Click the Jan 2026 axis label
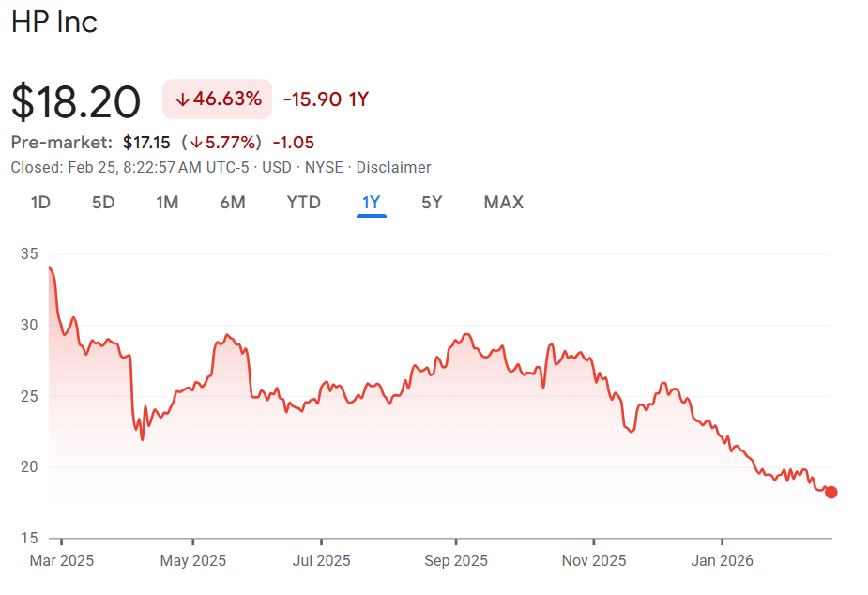The image size is (868, 595). pyautogui.click(x=723, y=561)
